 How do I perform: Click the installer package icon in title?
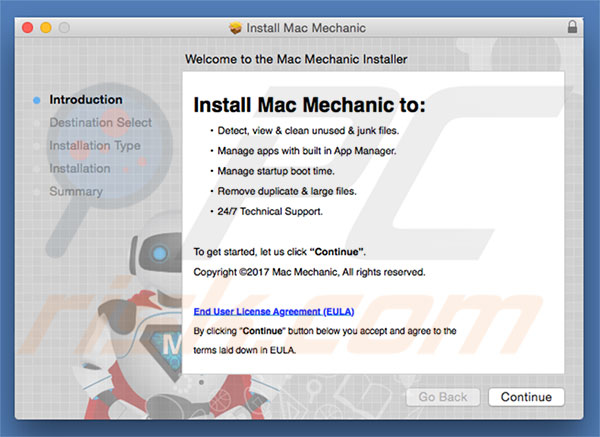coord(235,28)
